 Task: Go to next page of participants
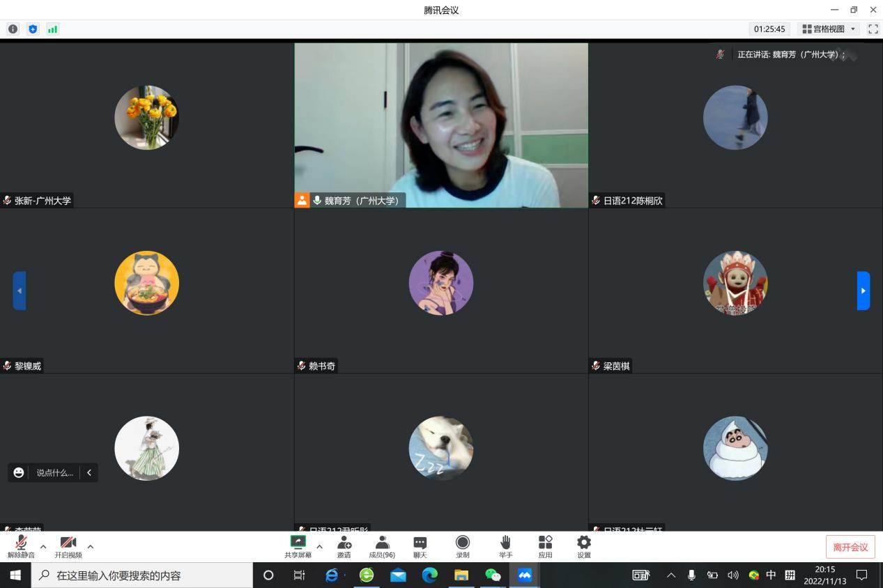tap(863, 291)
